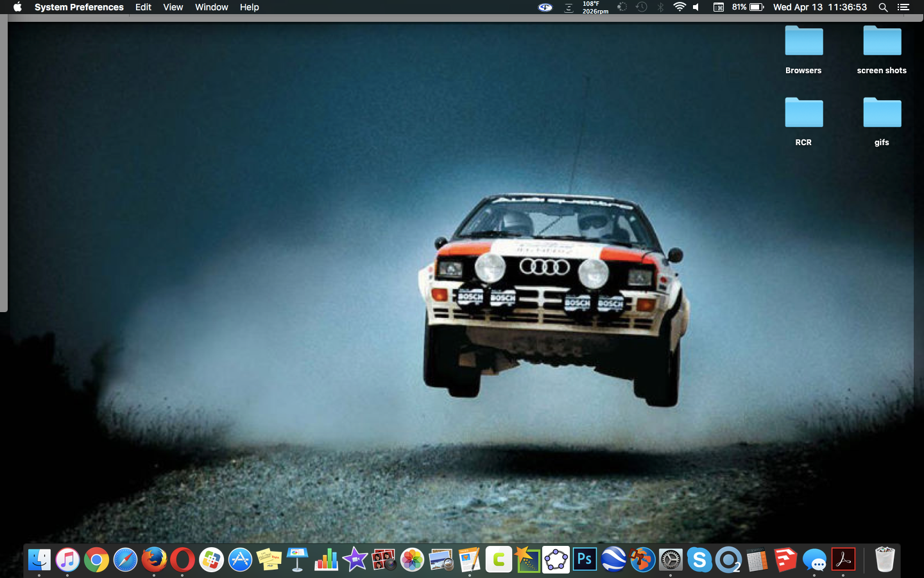Launch iTunes from the dock

[x=67, y=560]
